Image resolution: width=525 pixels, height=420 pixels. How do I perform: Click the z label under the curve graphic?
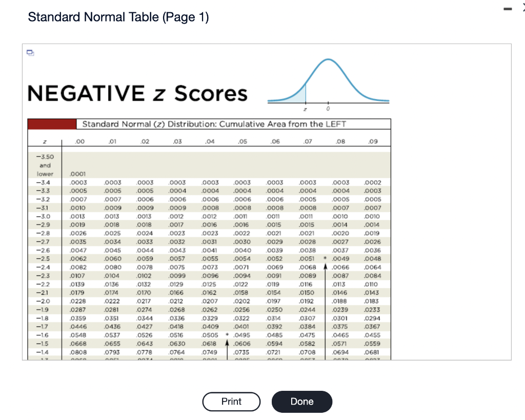coord(306,108)
